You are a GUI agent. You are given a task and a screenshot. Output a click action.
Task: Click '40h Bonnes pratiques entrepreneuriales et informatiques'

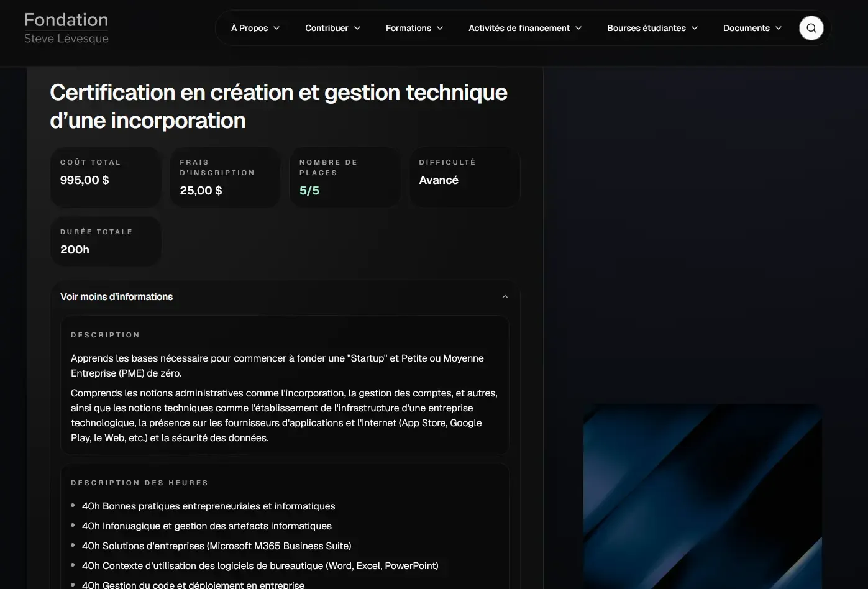click(209, 506)
